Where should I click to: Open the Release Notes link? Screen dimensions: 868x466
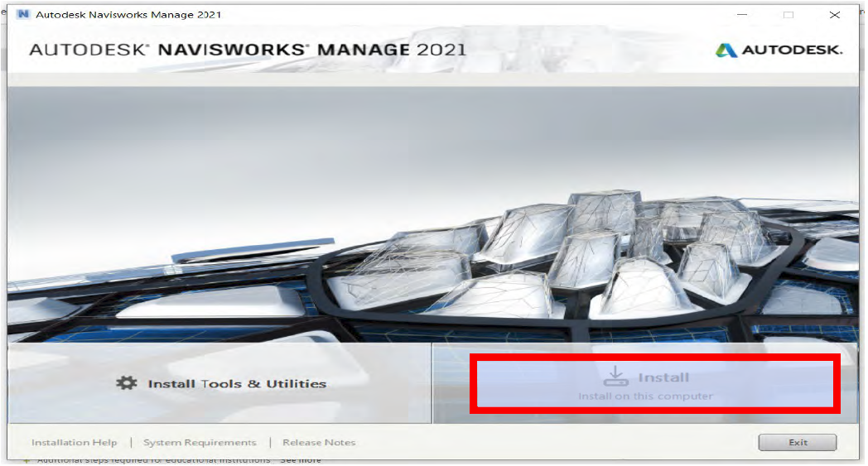319,443
